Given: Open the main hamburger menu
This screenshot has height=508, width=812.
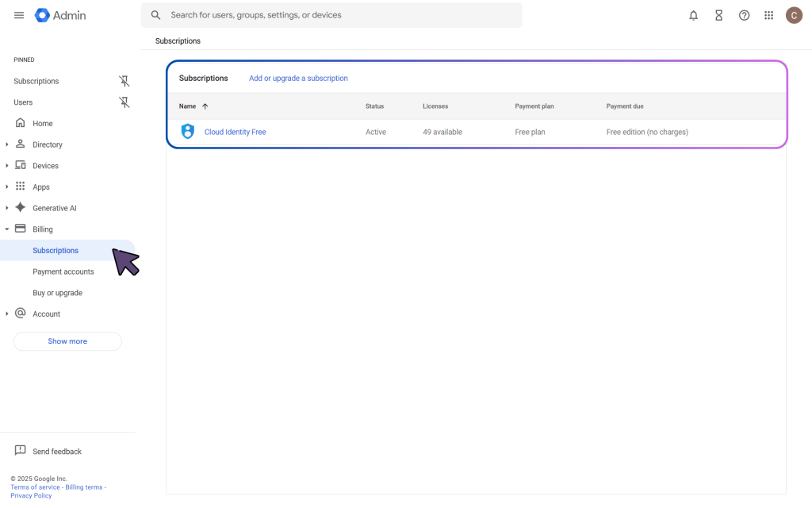Looking at the screenshot, I should [19, 15].
